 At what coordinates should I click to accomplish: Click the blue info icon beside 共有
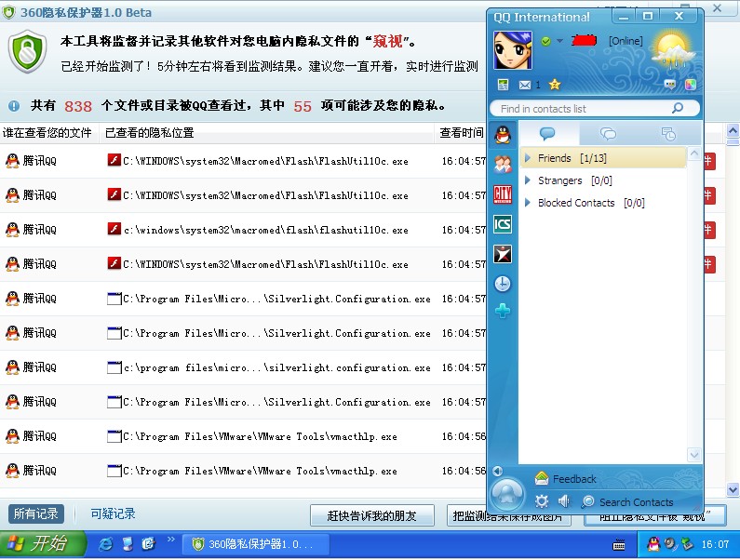(14, 106)
